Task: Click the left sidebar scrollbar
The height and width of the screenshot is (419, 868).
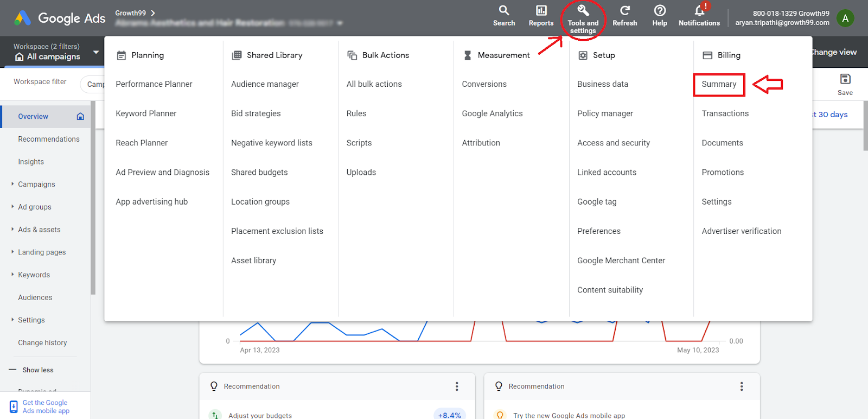Action: [x=93, y=198]
